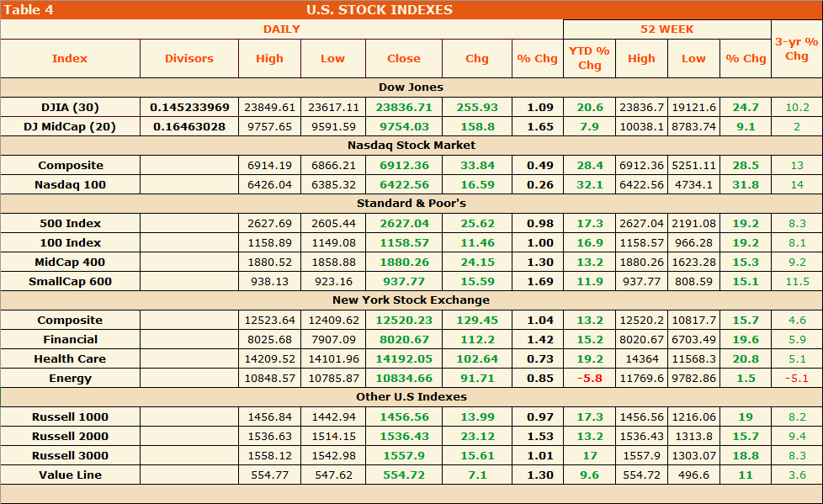Click the 'Nasdaq Stock Market' section heading

coord(411,146)
